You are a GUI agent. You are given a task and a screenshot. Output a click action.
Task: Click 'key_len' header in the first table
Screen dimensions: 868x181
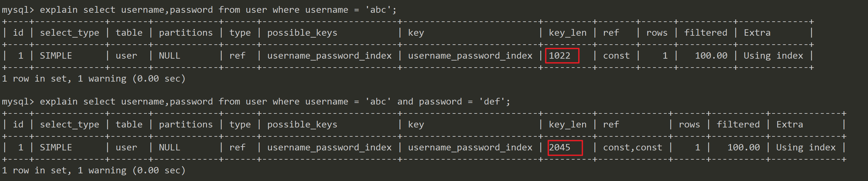pyautogui.click(x=567, y=33)
